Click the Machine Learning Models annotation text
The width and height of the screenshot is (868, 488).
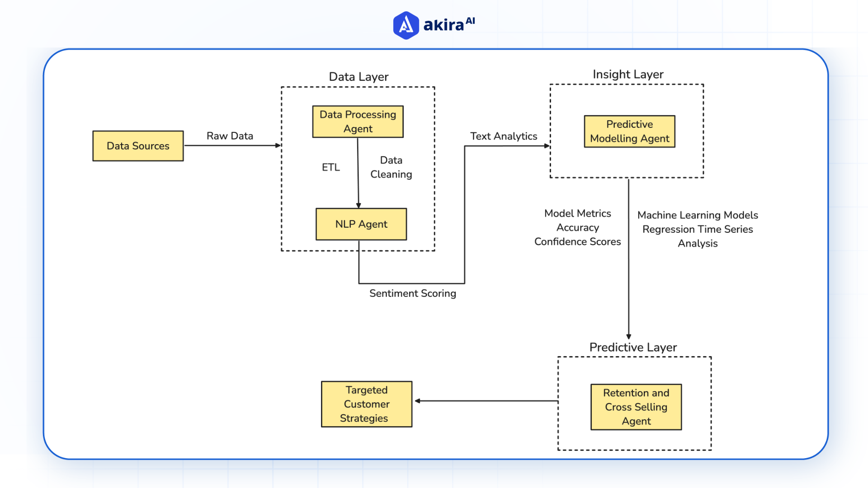point(698,215)
